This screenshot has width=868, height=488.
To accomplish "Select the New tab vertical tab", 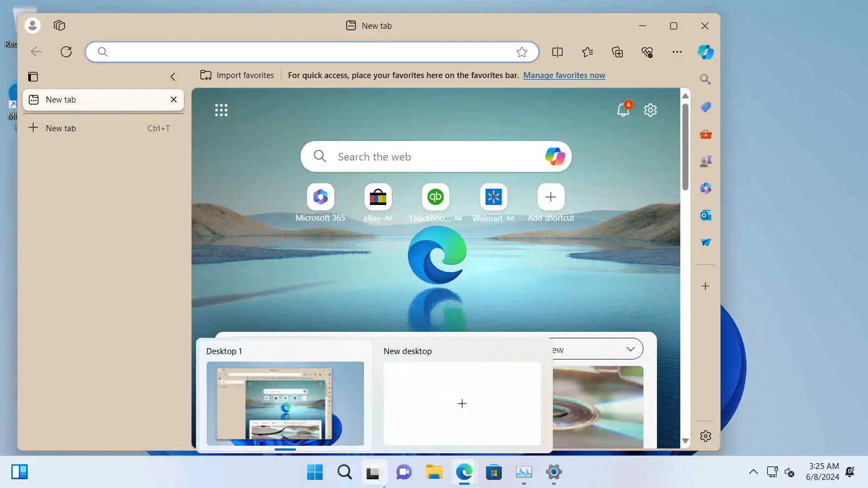I will click(103, 100).
